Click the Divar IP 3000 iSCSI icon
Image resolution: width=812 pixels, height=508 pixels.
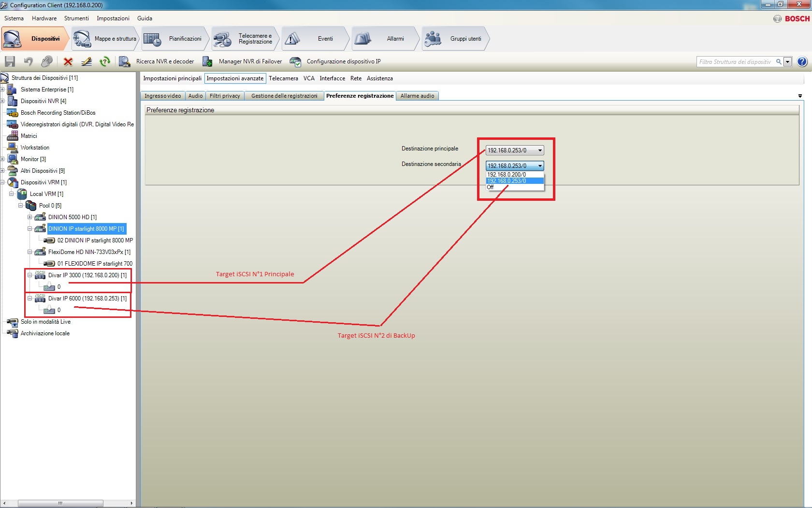[40, 275]
